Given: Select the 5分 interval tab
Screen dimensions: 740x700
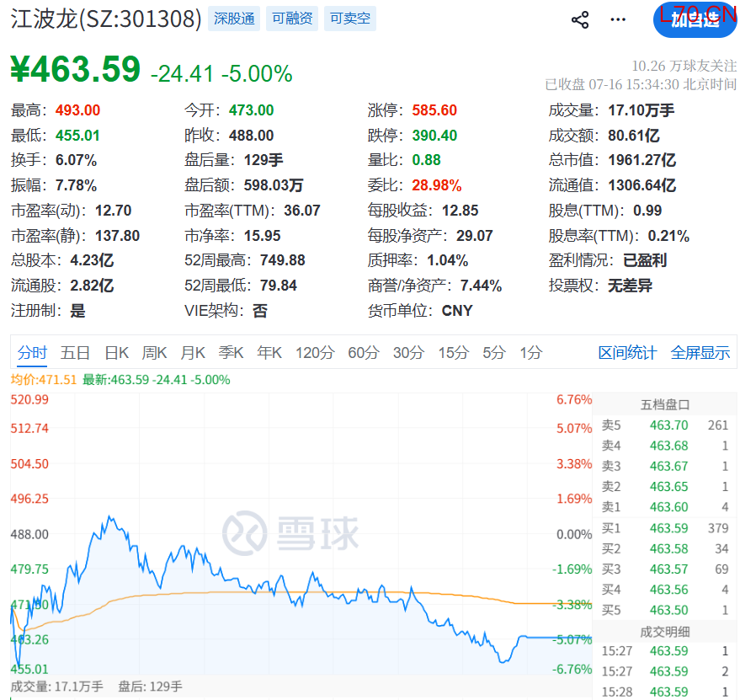Looking at the screenshot, I should point(493,353).
